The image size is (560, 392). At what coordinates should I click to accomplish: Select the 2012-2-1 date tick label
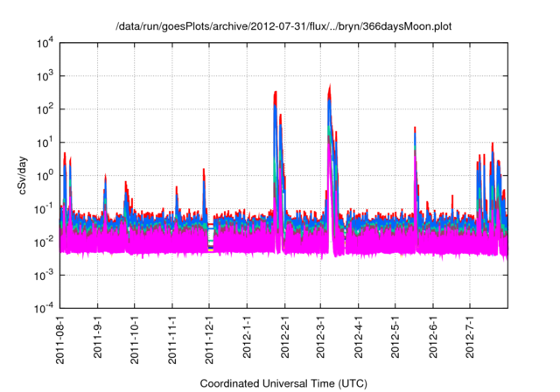[285, 340]
